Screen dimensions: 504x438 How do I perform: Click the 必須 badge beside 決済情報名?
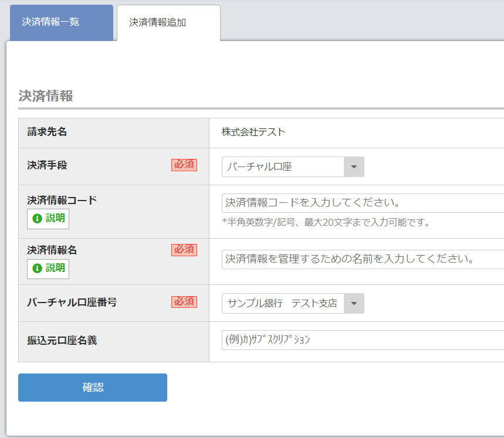pos(184,250)
